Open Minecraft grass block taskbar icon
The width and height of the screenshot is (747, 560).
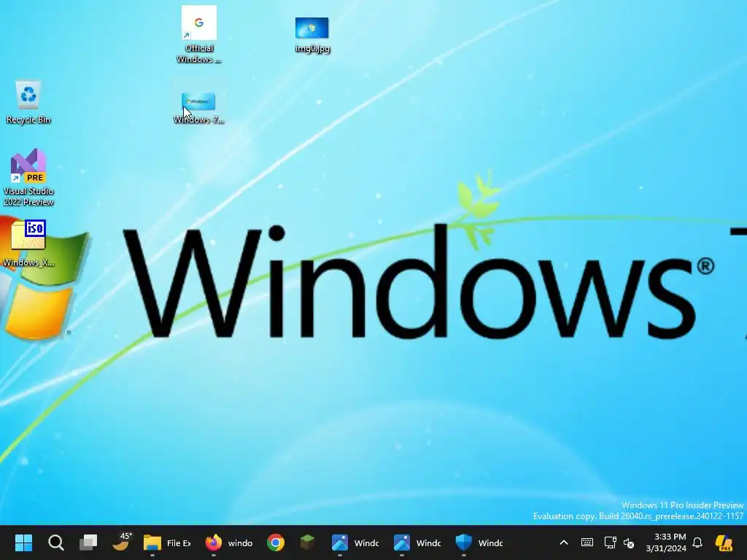[307, 542]
